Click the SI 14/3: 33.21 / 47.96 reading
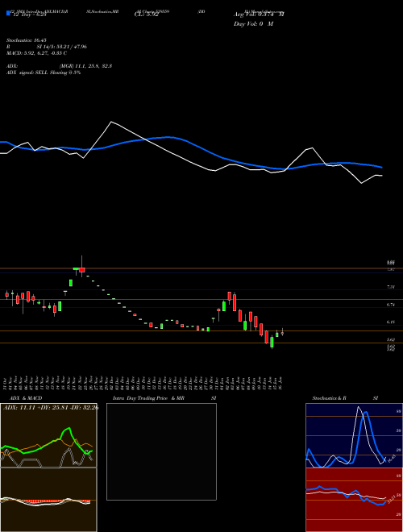The image size is (403, 532). (x=62, y=47)
